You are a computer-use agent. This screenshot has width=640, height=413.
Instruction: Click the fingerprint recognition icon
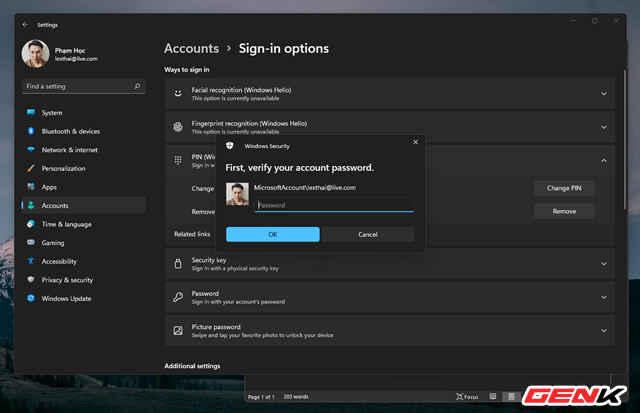pos(178,127)
